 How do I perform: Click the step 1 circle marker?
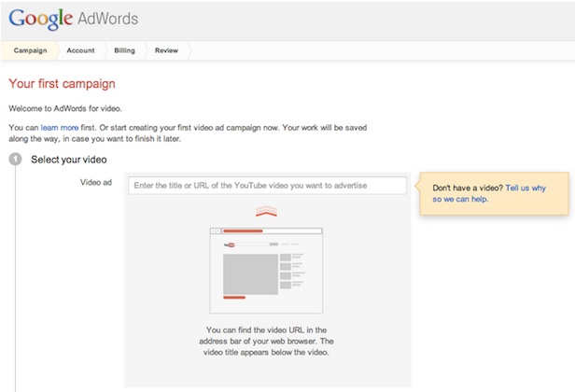15,160
